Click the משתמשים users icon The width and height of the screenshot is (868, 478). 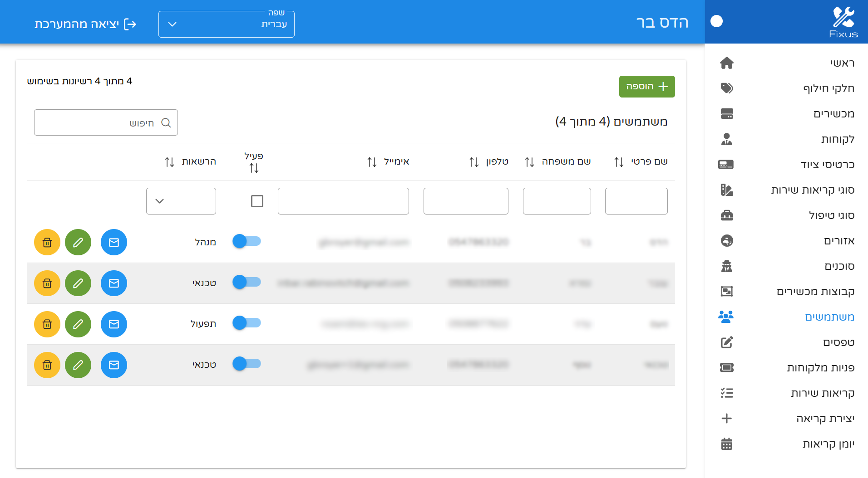pos(726,317)
